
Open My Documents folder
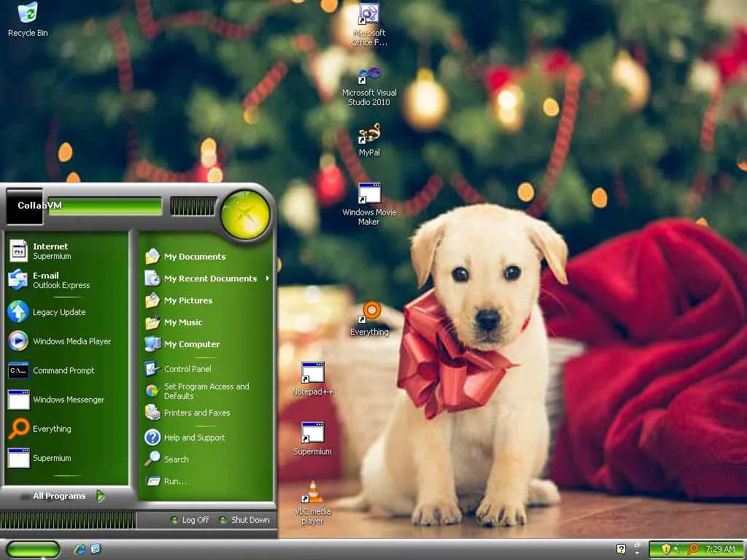[x=206, y=257]
